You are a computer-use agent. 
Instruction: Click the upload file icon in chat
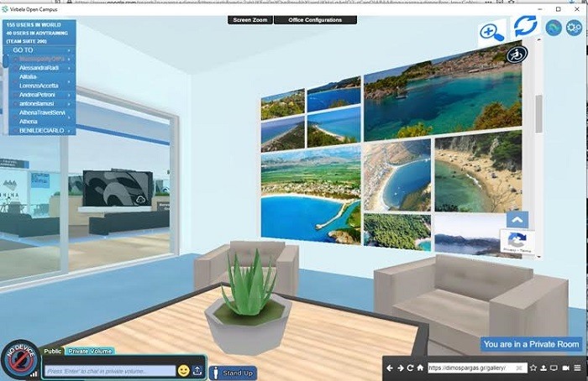(x=197, y=371)
